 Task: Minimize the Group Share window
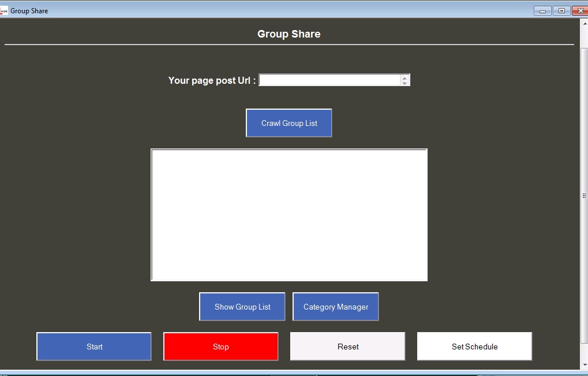point(542,10)
